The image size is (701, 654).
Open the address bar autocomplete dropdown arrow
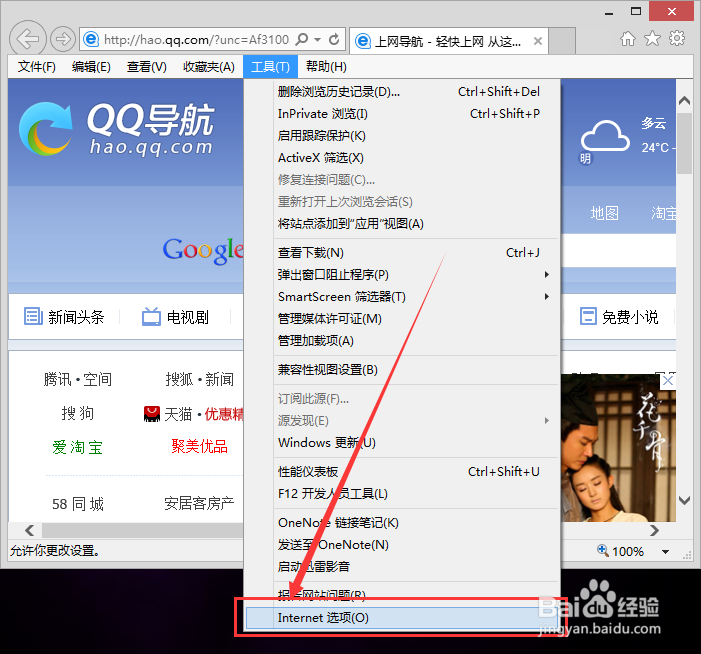pyautogui.click(x=317, y=39)
